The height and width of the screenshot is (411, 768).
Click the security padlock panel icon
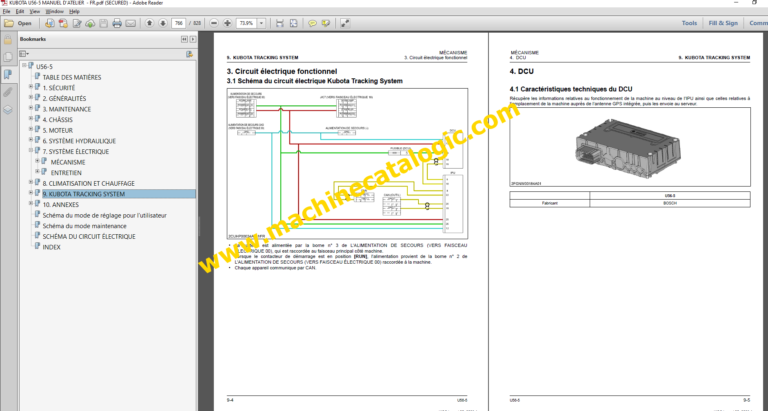pyautogui.click(x=8, y=40)
